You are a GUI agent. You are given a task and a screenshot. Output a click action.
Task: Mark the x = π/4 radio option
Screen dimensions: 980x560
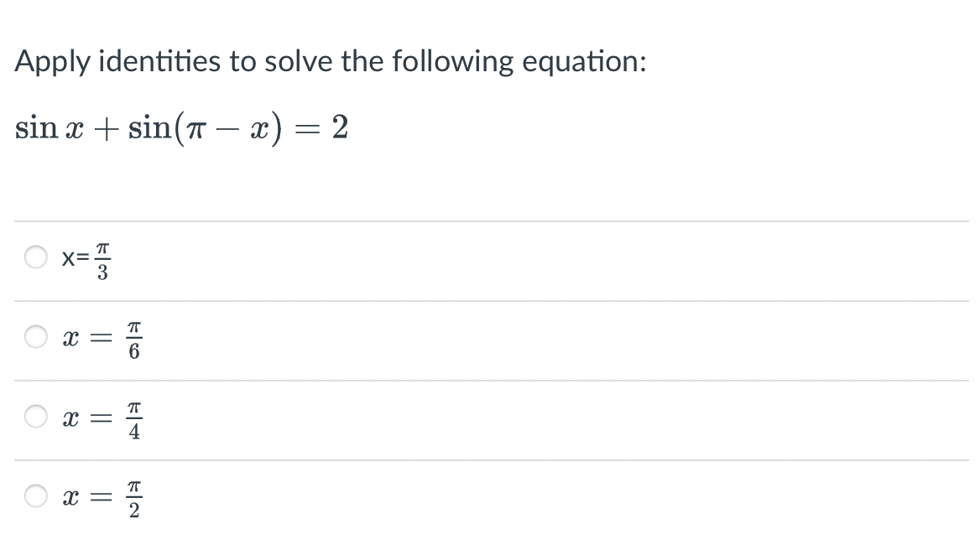pyautogui.click(x=35, y=416)
